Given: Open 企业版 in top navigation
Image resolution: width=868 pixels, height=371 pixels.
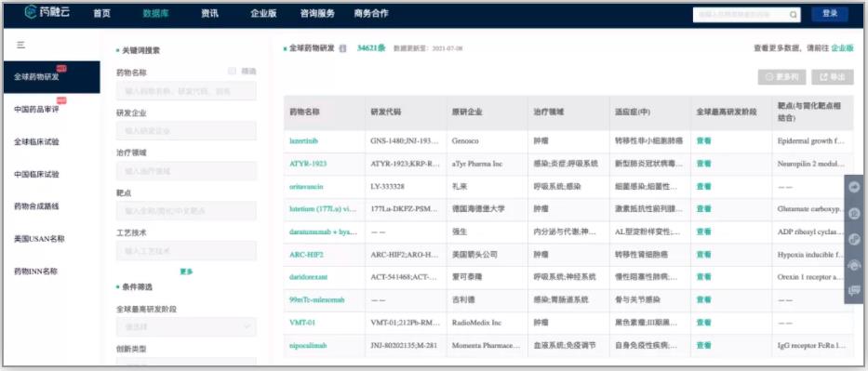Looking at the screenshot, I should click(x=263, y=14).
